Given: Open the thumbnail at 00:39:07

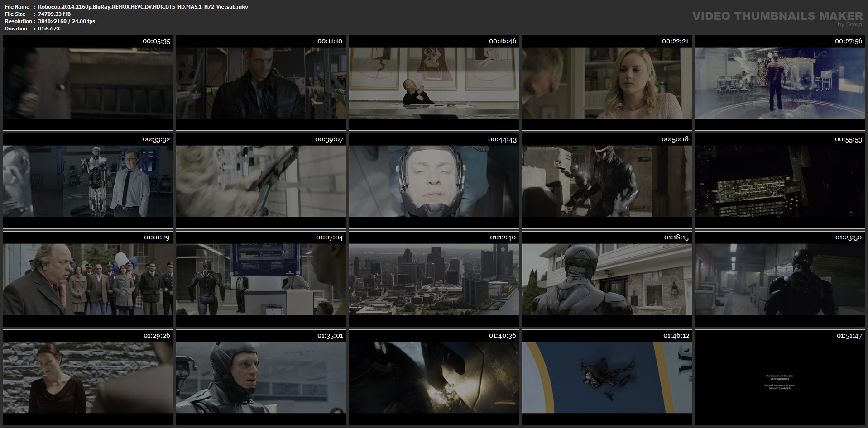Looking at the screenshot, I should point(261,181).
